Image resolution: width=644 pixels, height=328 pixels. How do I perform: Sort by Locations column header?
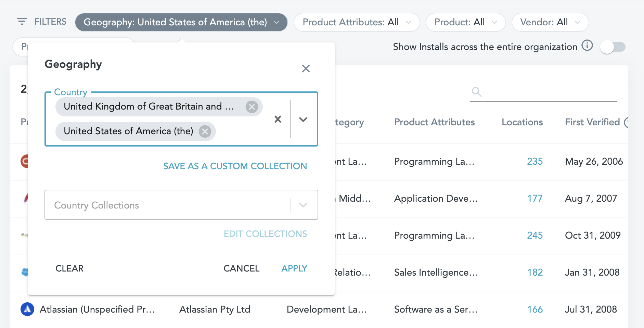(x=522, y=122)
